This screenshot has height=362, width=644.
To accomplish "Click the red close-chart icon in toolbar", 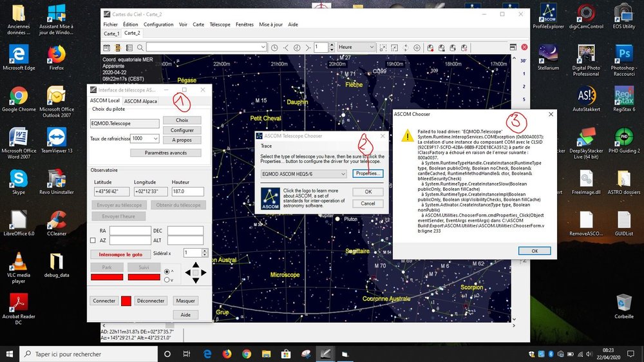I will tap(524, 47).
